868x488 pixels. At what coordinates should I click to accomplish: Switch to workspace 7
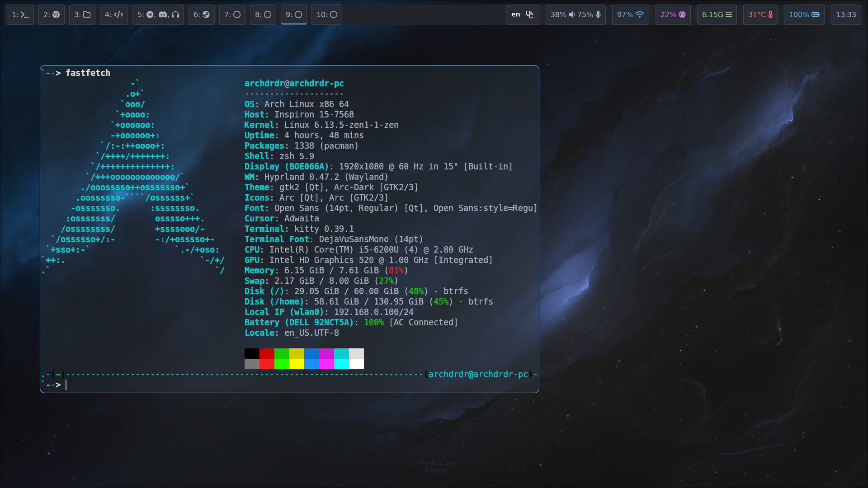pos(232,14)
